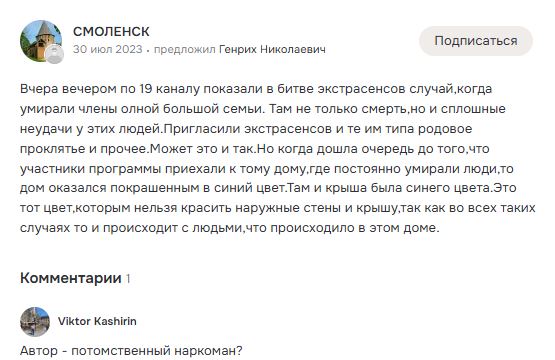Visit Генрих Николаевич's profile

click(272, 49)
